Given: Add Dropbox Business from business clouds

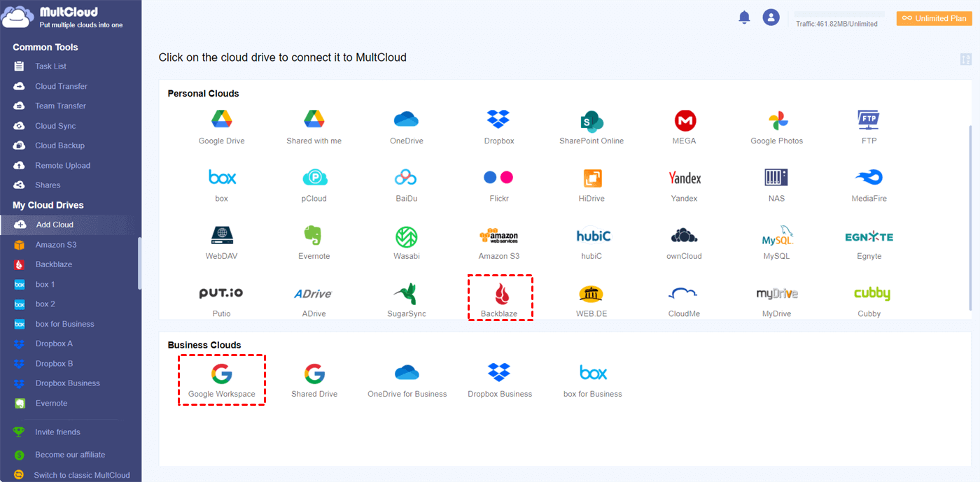Looking at the screenshot, I should pyautogui.click(x=500, y=381).
